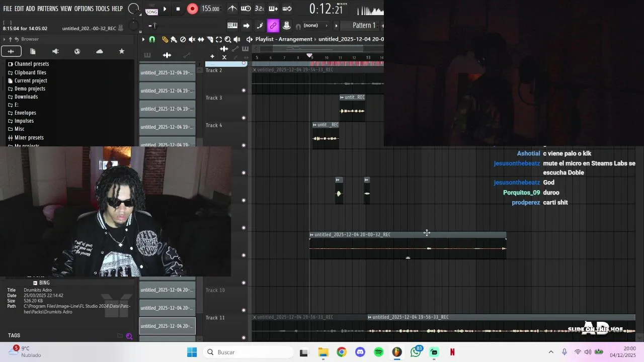This screenshot has width=644, height=362.
Task: Start playback with the Play button
Action: coord(165,9)
